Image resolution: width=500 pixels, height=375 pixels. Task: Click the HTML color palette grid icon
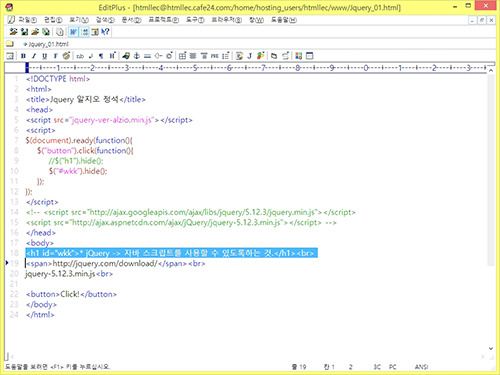click(x=299, y=56)
